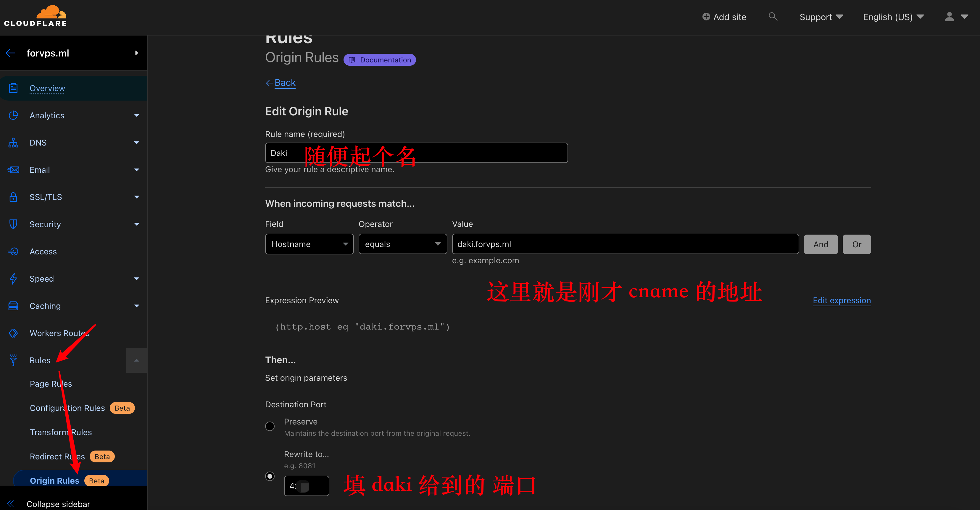Open the Overview page

click(x=47, y=88)
